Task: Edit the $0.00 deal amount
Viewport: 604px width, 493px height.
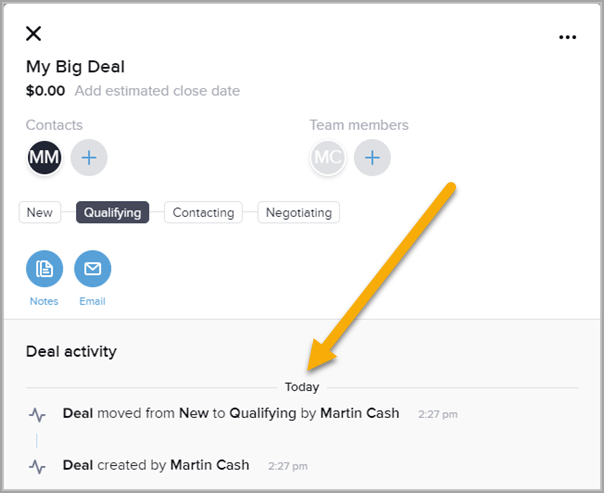Action: pyautogui.click(x=45, y=91)
